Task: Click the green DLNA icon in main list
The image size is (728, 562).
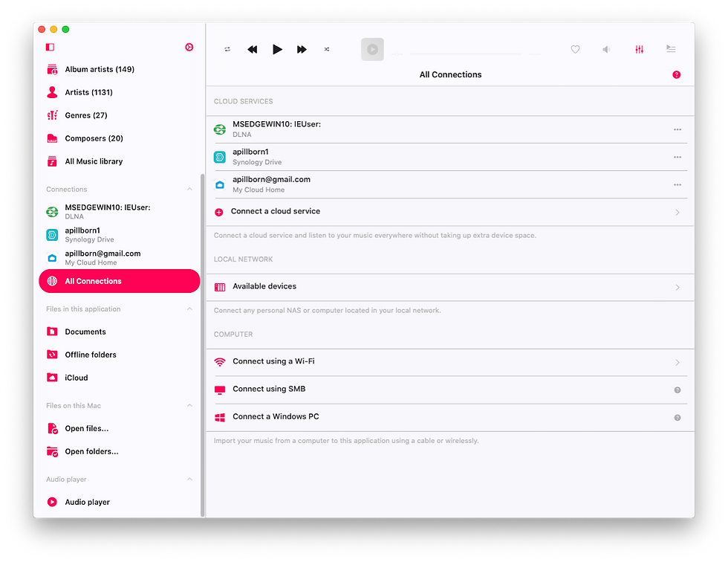Action: pyautogui.click(x=220, y=129)
